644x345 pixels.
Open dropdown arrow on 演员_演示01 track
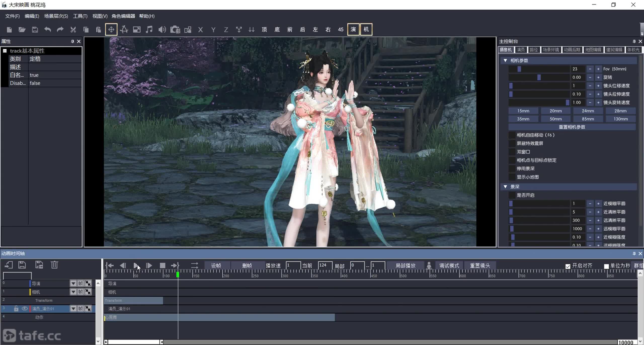(73, 308)
